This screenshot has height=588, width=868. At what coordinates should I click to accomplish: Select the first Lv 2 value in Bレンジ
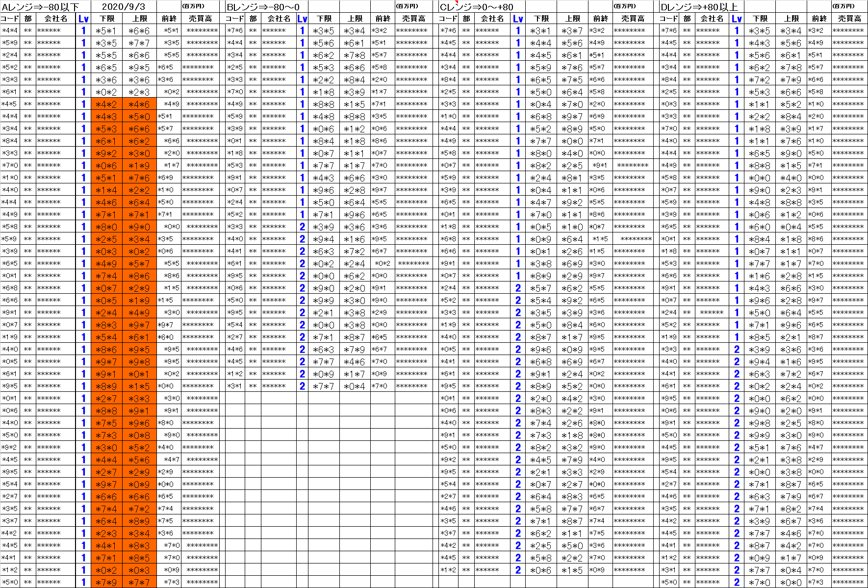pyautogui.click(x=302, y=227)
